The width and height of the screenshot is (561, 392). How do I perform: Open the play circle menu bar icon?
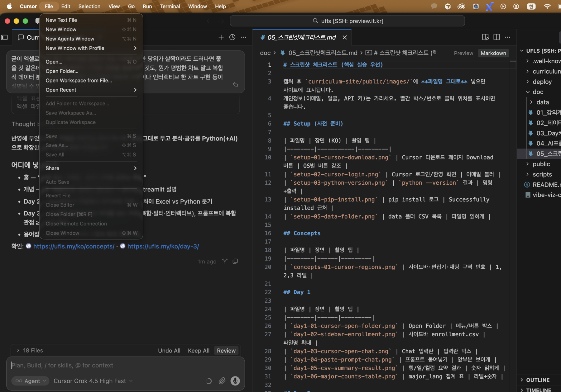503,6
